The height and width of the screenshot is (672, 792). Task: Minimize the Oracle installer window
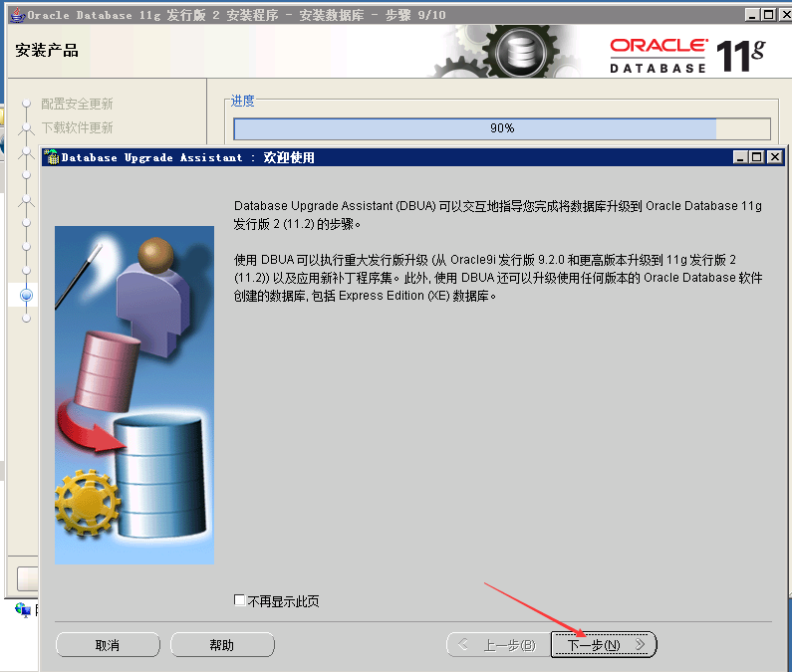[x=752, y=15]
